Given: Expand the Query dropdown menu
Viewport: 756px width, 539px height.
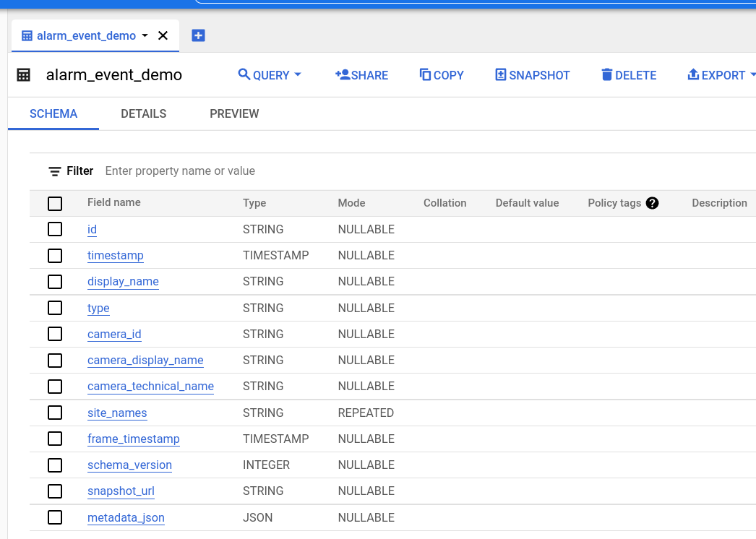Looking at the screenshot, I should (x=298, y=75).
